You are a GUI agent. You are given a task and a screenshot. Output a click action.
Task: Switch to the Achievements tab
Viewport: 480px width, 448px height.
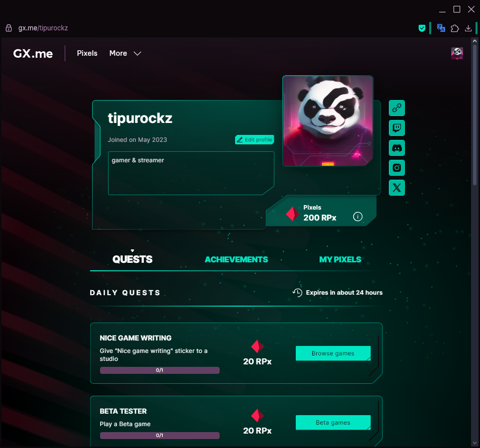coord(236,259)
